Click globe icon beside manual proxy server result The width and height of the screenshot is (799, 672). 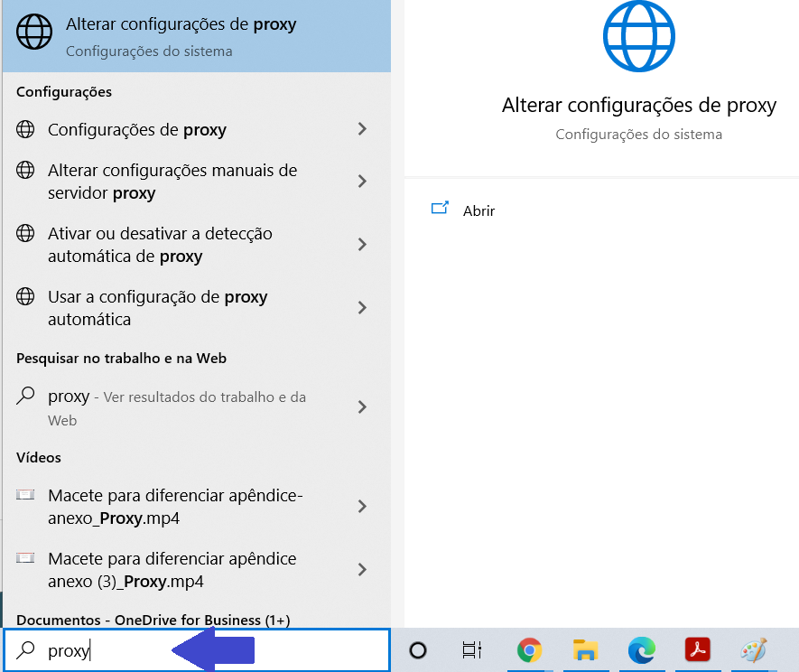point(25,170)
